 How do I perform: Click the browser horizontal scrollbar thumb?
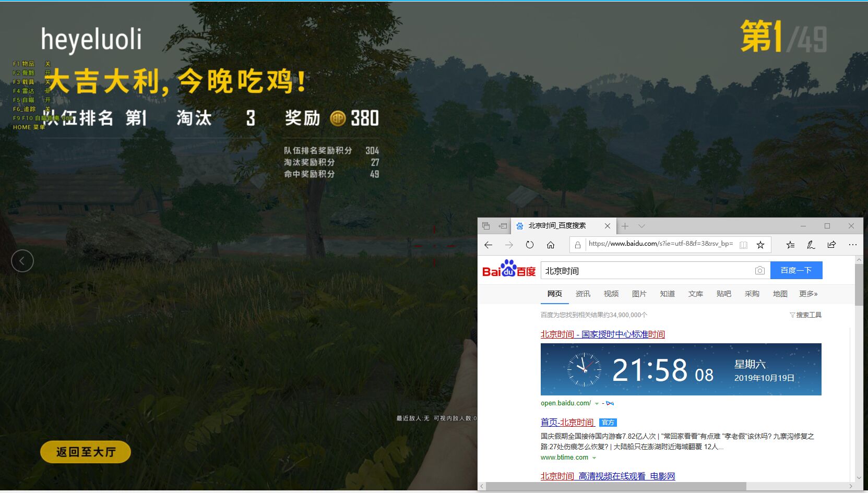[x=616, y=486]
